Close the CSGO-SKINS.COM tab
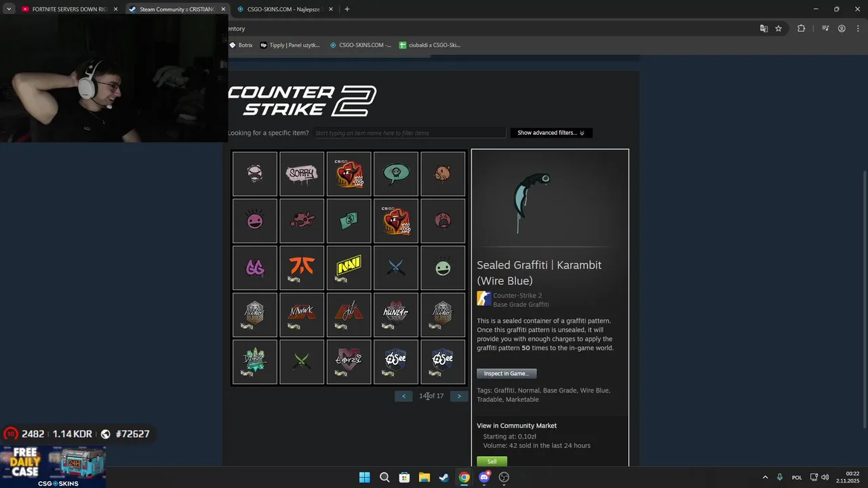The width and height of the screenshot is (868, 488). (331, 9)
